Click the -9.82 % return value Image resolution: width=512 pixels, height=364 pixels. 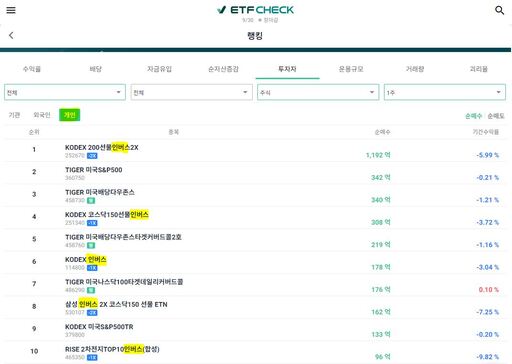(x=487, y=357)
